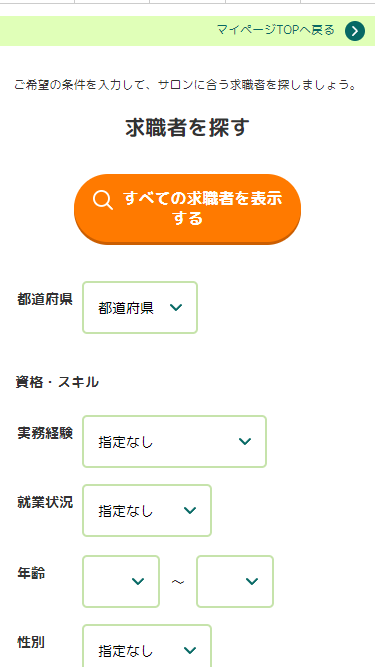Click the 資格・スキル section heading
375x667 pixels.
[57, 382]
